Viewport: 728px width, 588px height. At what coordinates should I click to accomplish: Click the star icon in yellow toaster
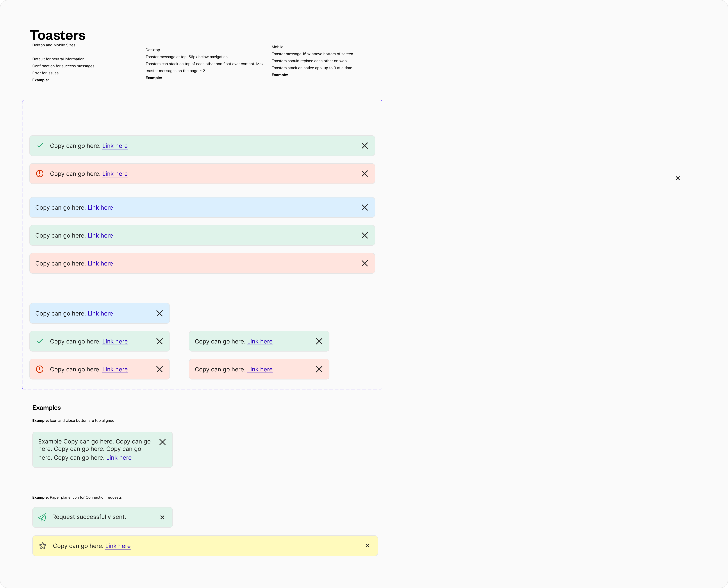coord(43,546)
